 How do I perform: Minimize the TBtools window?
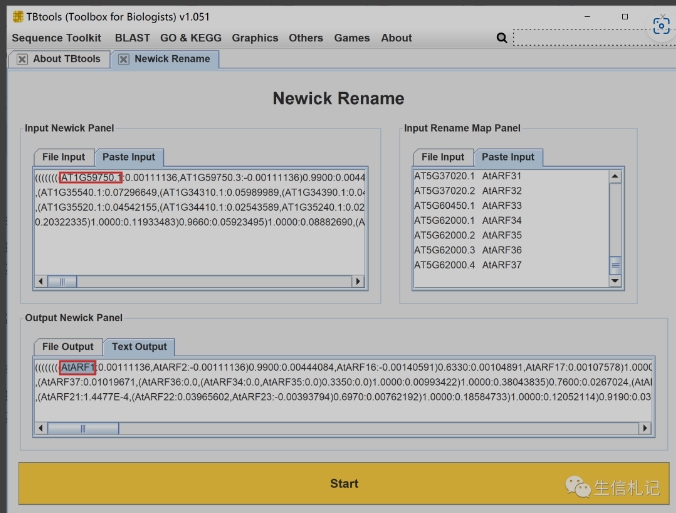tap(587, 16)
